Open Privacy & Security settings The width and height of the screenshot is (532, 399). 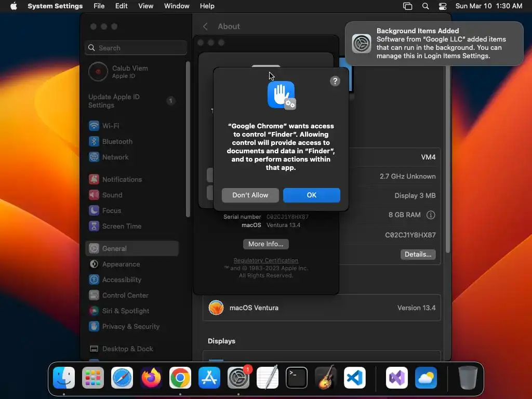pos(132,326)
